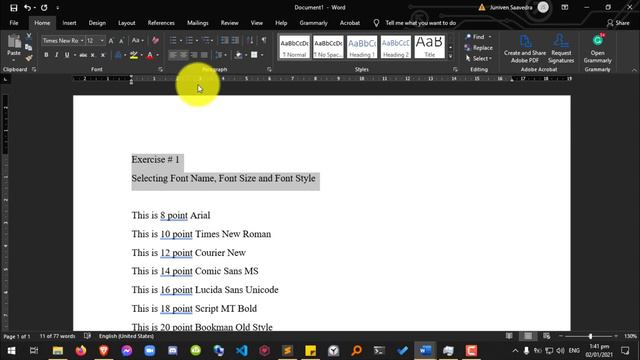This screenshot has width=640, height=360.
Task: Open the Review tab
Action: click(229, 23)
